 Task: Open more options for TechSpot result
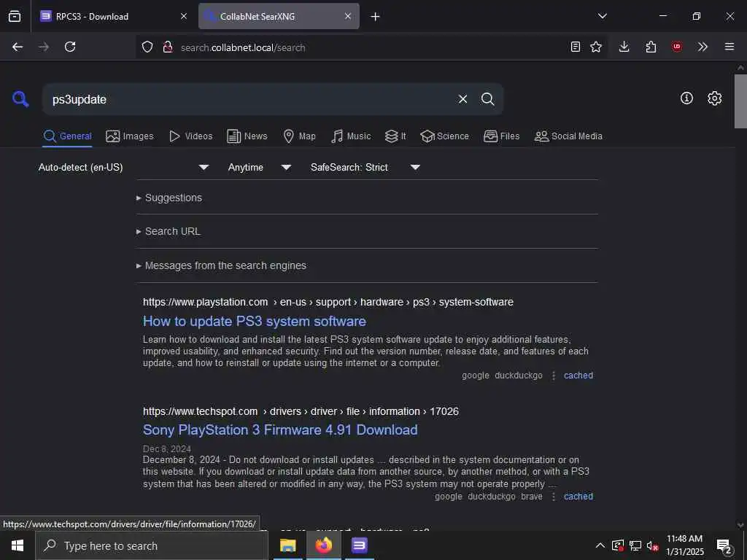pyautogui.click(x=554, y=497)
